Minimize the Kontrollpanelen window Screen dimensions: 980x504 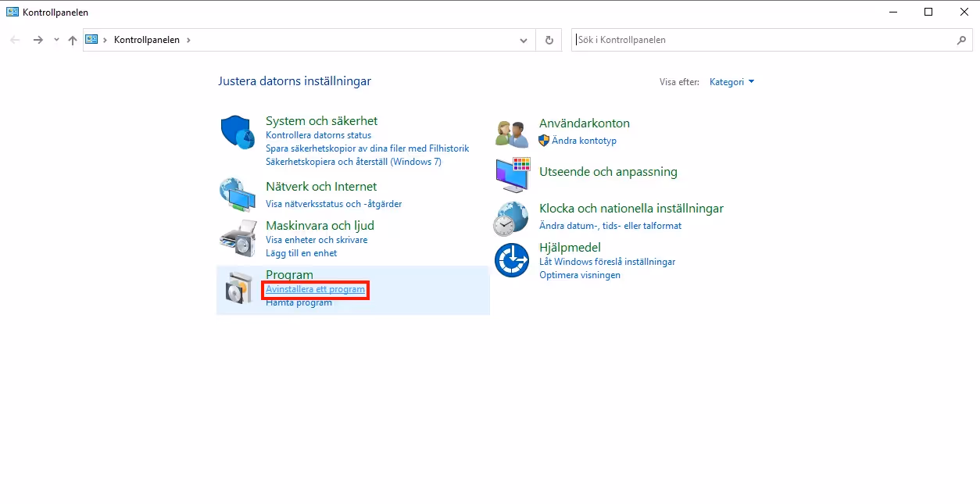click(x=893, y=12)
